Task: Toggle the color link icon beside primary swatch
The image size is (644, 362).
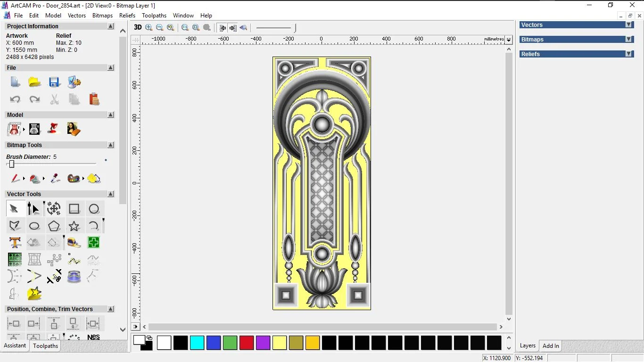Action: 149,337
